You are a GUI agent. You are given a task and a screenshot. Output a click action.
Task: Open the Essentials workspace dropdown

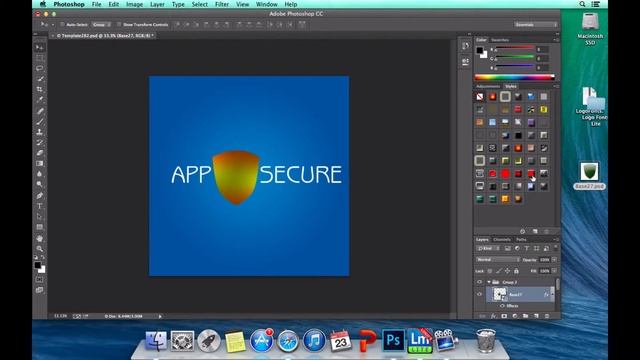[536, 24]
